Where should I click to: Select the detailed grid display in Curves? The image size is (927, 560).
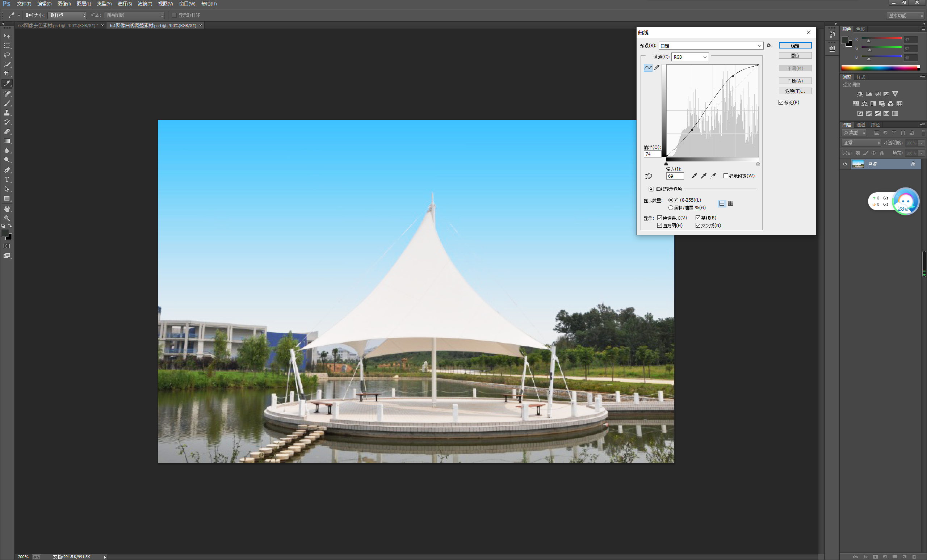coord(731,203)
